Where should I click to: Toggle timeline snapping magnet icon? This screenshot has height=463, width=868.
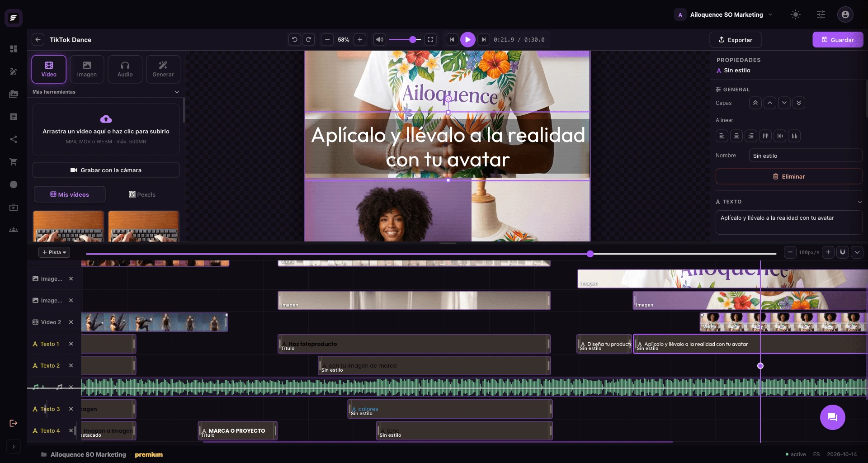point(843,252)
